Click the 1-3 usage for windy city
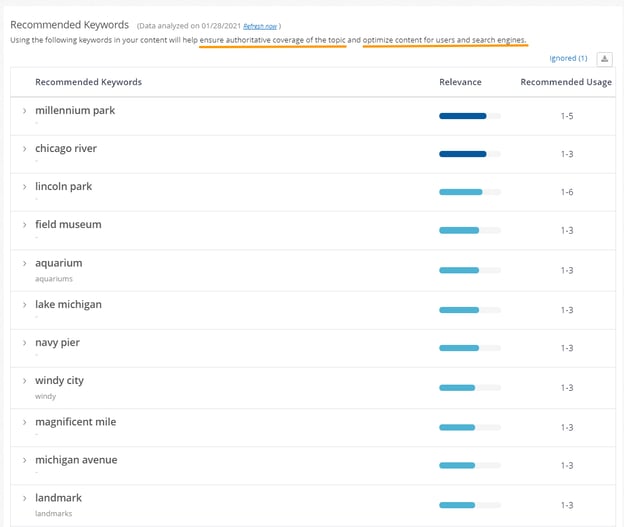 [x=567, y=388]
